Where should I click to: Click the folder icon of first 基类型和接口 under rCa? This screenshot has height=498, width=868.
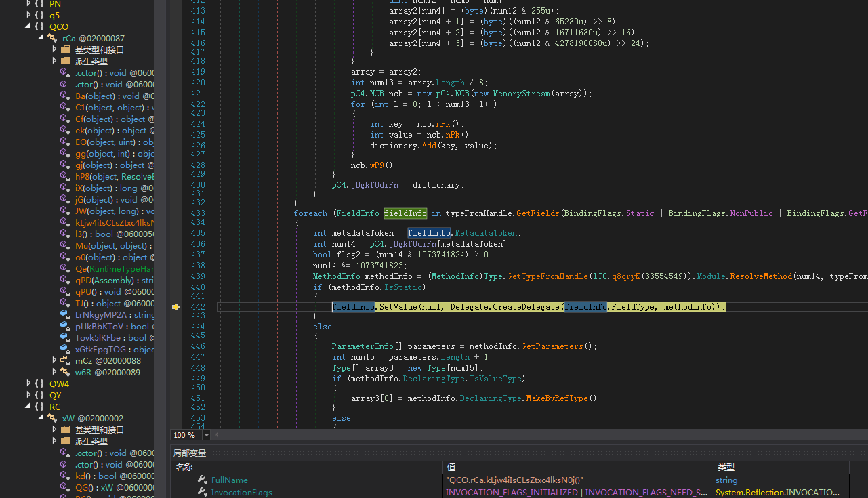pos(65,50)
